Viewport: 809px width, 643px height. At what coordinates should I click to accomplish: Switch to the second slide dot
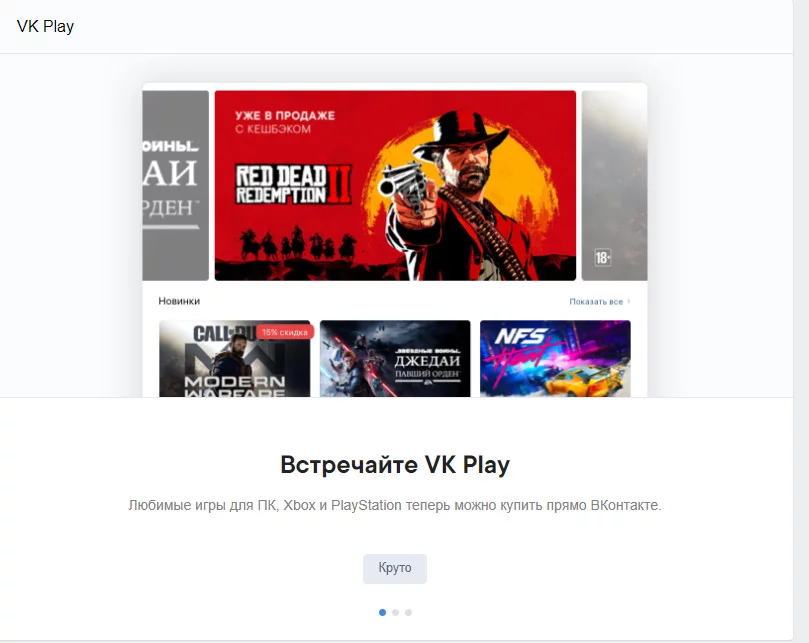pos(395,613)
